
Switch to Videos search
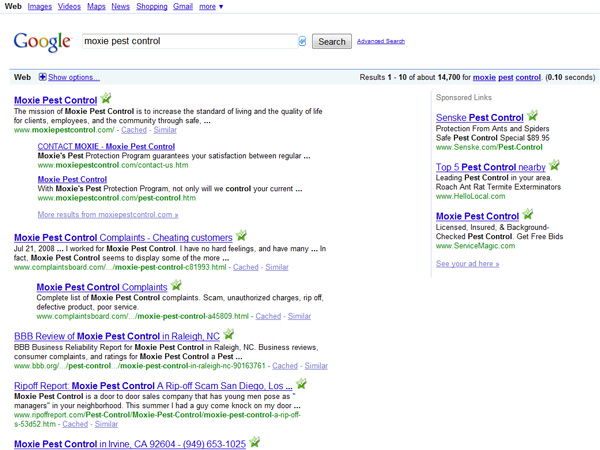click(x=69, y=7)
